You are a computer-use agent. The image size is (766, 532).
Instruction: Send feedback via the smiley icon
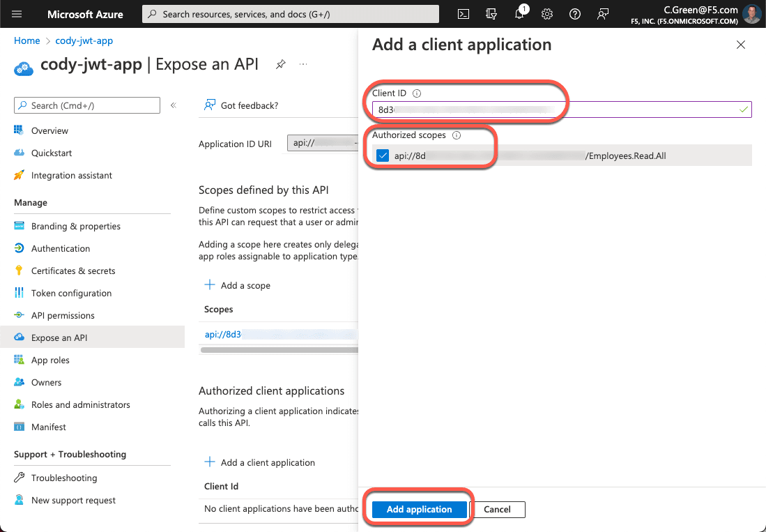coord(602,13)
